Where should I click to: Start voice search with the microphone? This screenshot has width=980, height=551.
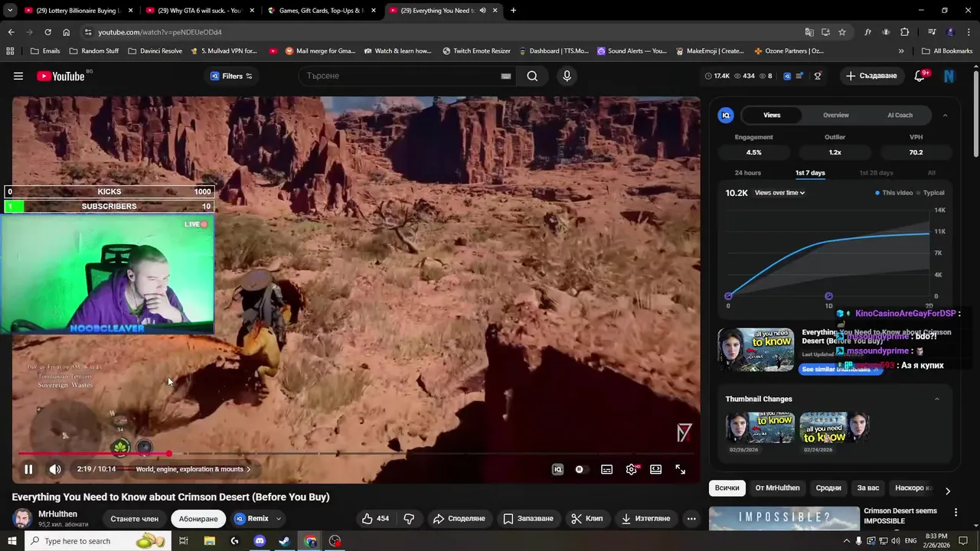click(567, 76)
